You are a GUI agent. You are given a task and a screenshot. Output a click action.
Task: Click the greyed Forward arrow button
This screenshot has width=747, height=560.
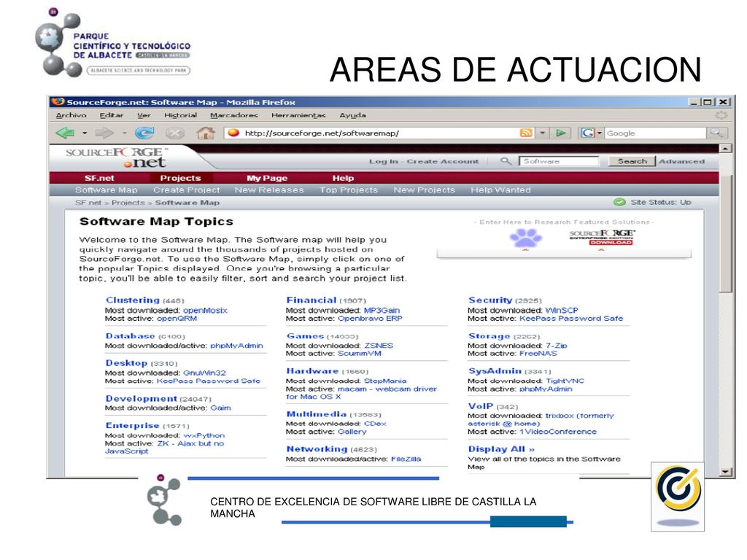click(x=104, y=133)
